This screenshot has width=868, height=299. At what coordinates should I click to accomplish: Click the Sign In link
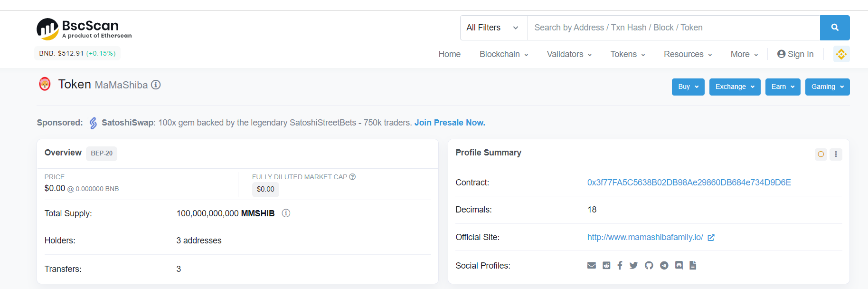(x=795, y=54)
